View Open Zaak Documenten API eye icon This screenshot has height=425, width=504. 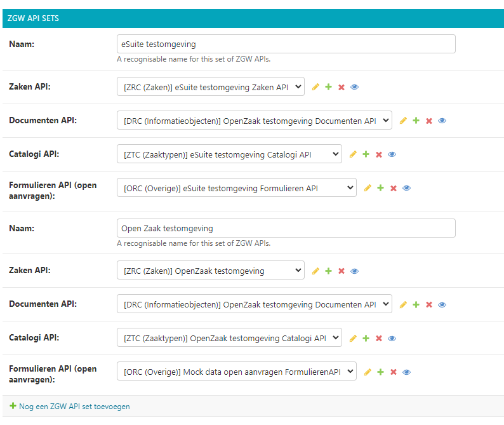coord(442,305)
